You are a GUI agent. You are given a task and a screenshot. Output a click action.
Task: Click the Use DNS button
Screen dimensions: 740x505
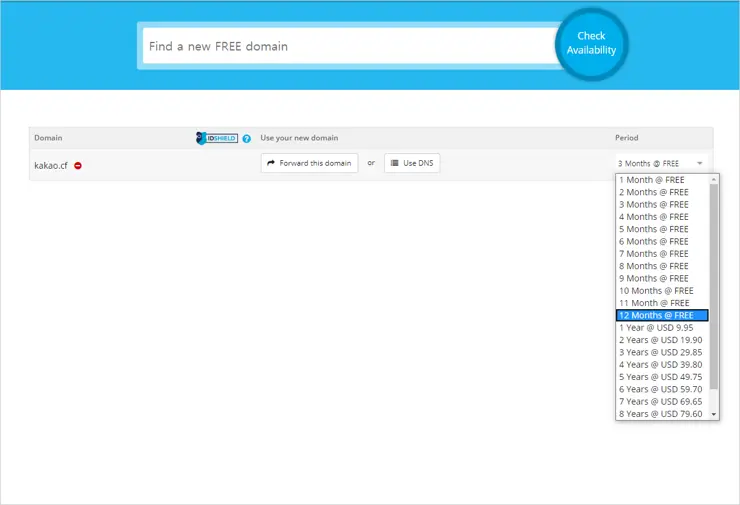coord(412,163)
